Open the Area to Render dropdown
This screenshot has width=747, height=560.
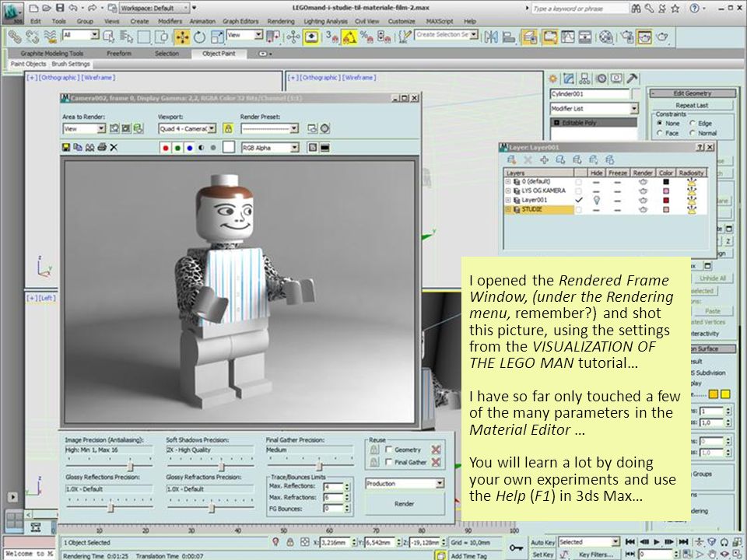click(x=84, y=128)
